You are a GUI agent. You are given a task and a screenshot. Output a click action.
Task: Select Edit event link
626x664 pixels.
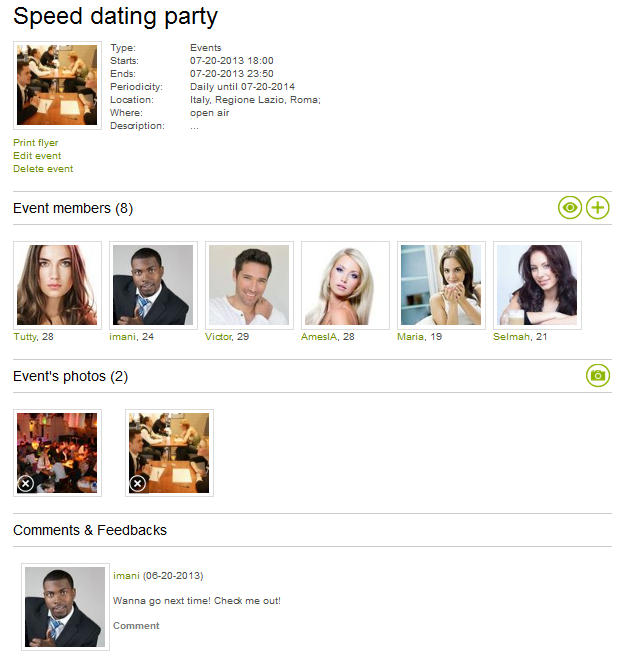pos(37,156)
